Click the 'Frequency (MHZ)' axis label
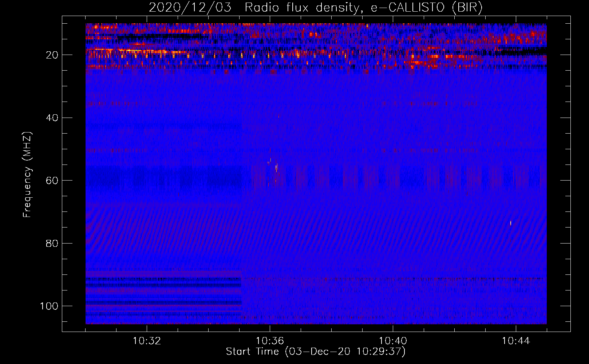The height and width of the screenshot is (364, 589). [27, 175]
